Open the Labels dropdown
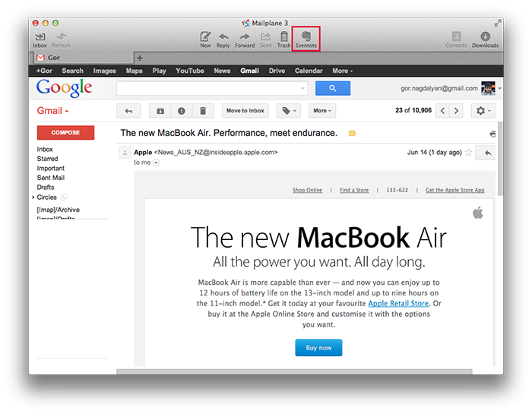532x414 pixels. 288,111
